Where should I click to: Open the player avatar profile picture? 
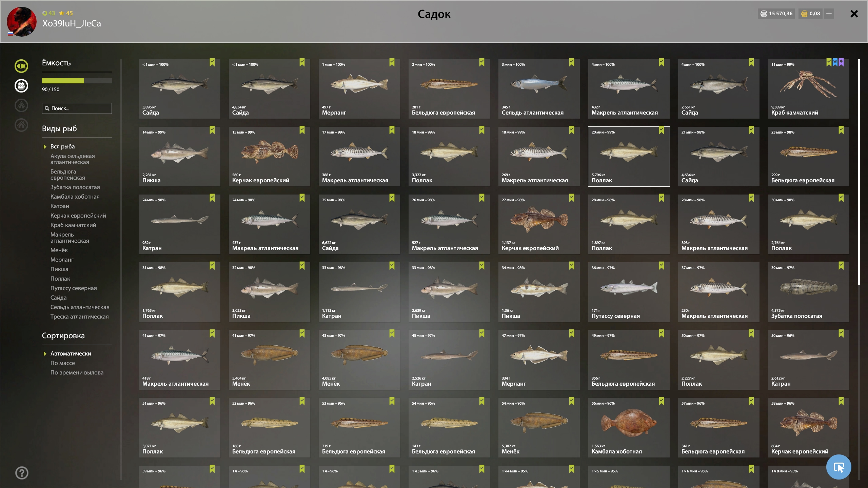click(22, 22)
